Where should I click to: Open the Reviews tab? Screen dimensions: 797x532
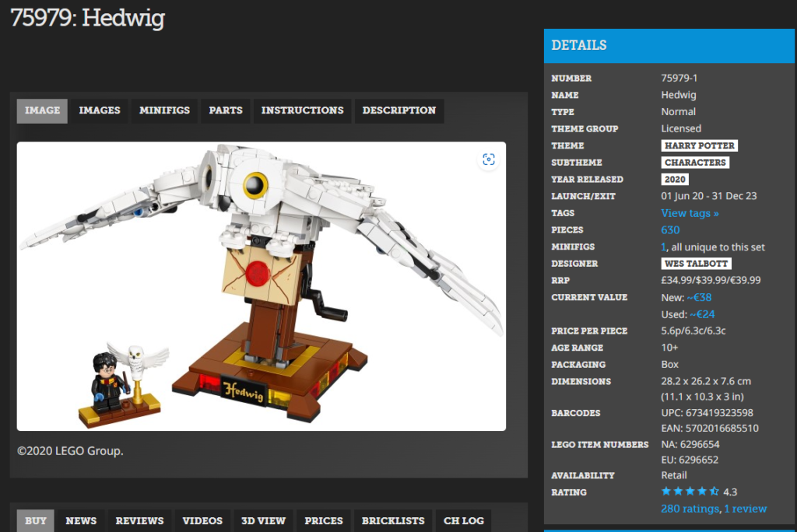click(139, 520)
